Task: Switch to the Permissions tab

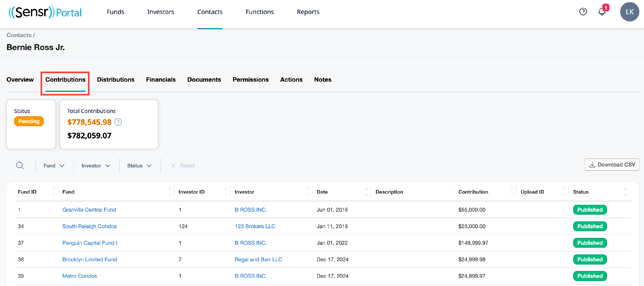Action: pos(251,80)
